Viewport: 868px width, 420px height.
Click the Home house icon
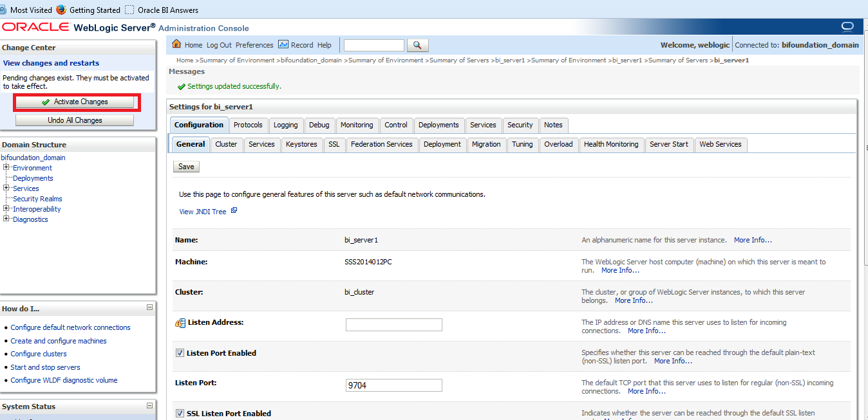tap(177, 44)
